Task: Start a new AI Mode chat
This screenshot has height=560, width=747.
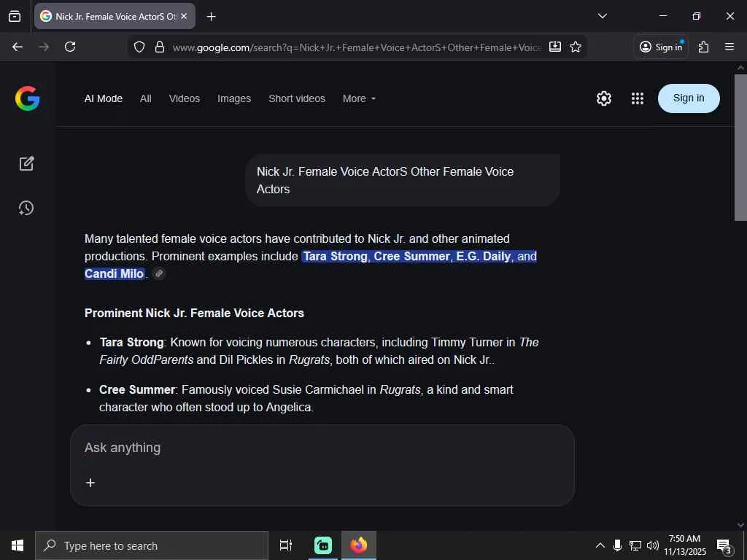Action: tap(27, 163)
